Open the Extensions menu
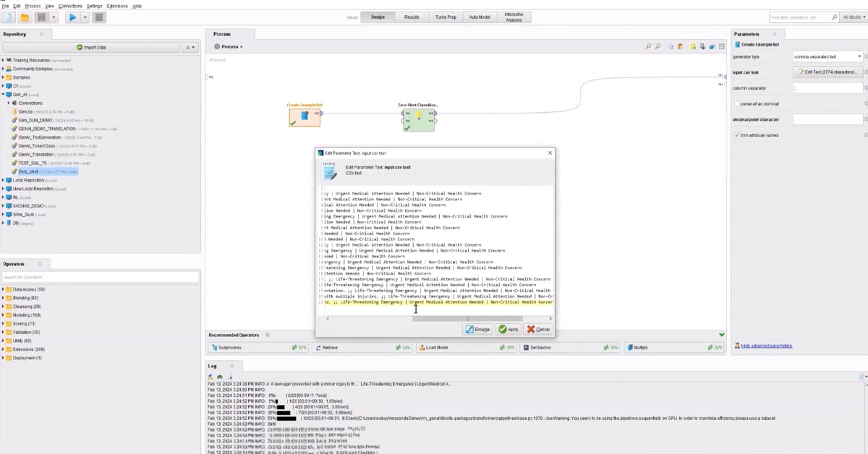Image resolution: width=868 pixels, height=454 pixels. click(116, 6)
